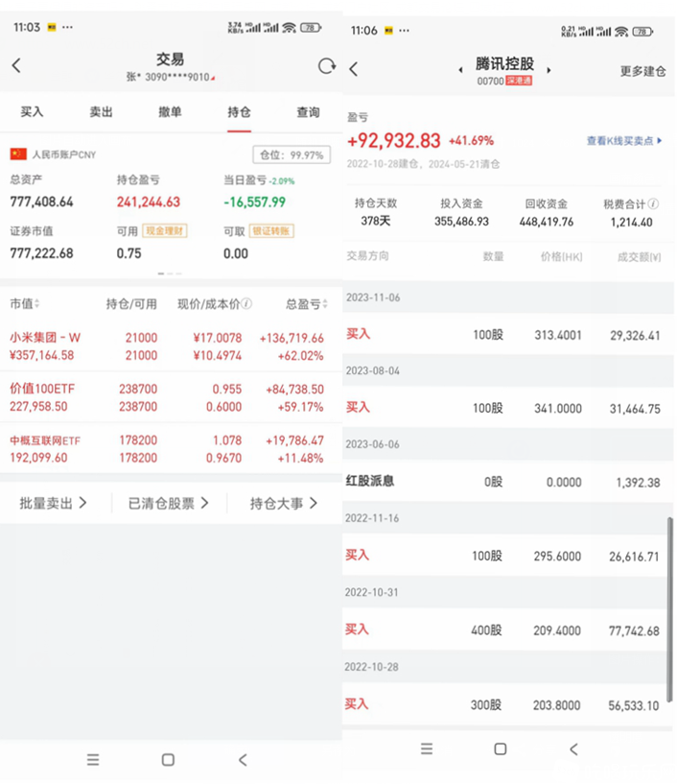677x784 pixels.
Task: Switch to next stock with right triangle
Action: coord(549,70)
